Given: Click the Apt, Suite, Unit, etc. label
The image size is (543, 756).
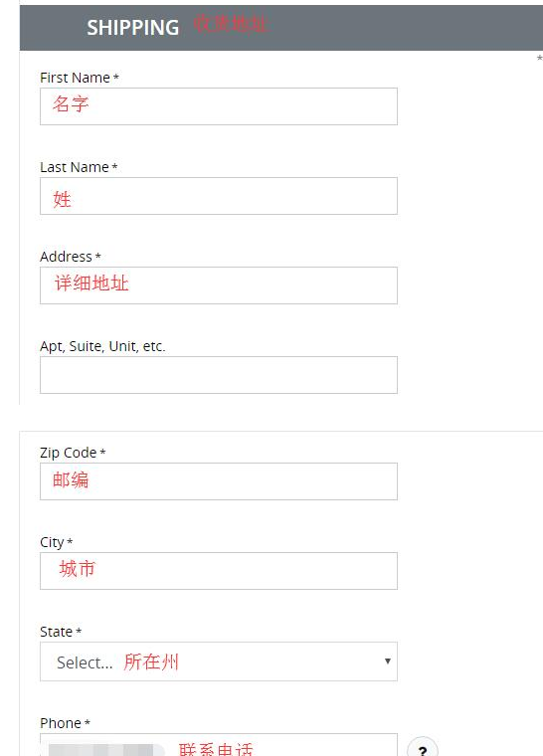Looking at the screenshot, I should tap(102, 346).
